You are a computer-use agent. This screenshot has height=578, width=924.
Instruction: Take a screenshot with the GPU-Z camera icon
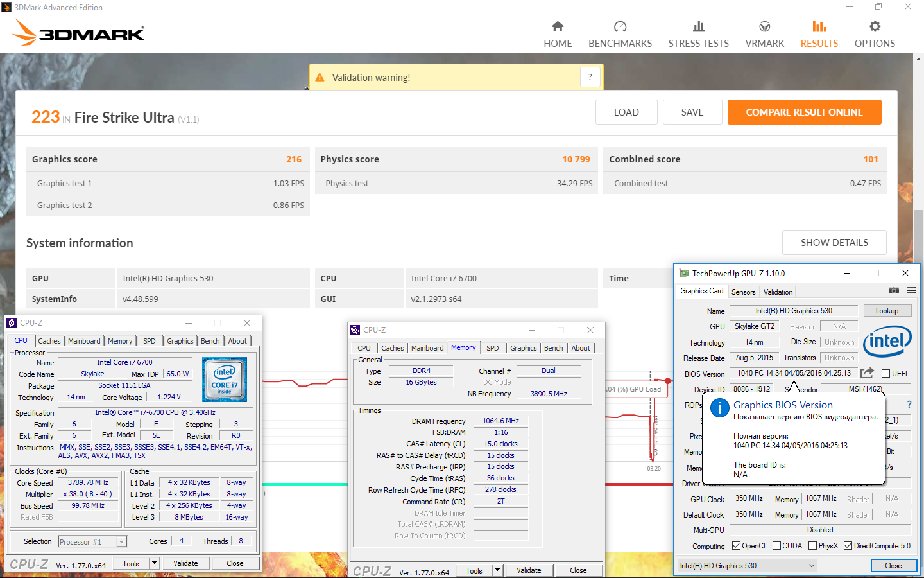[x=893, y=291]
